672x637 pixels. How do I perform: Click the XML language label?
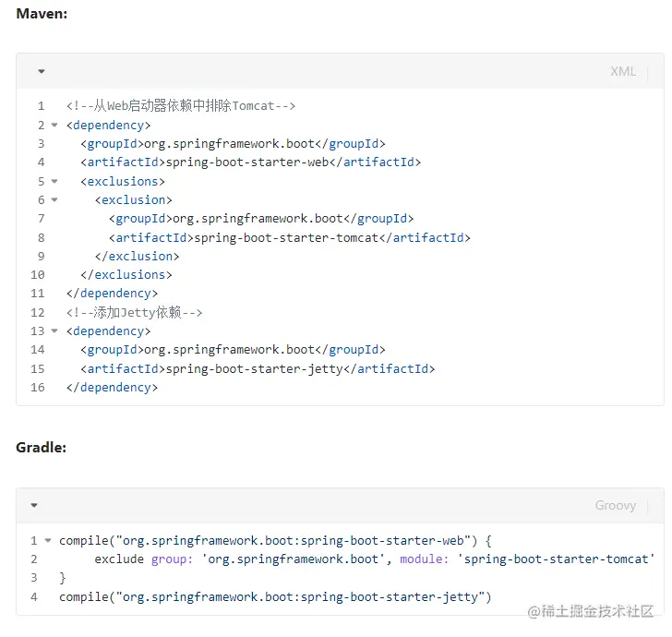[623, 71]
